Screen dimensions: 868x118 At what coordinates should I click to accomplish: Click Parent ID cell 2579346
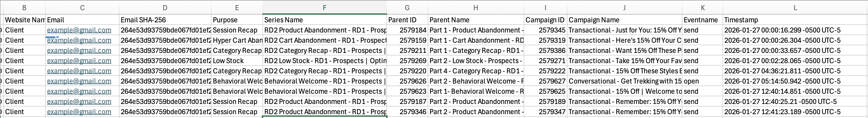click(x=407, y=112)
